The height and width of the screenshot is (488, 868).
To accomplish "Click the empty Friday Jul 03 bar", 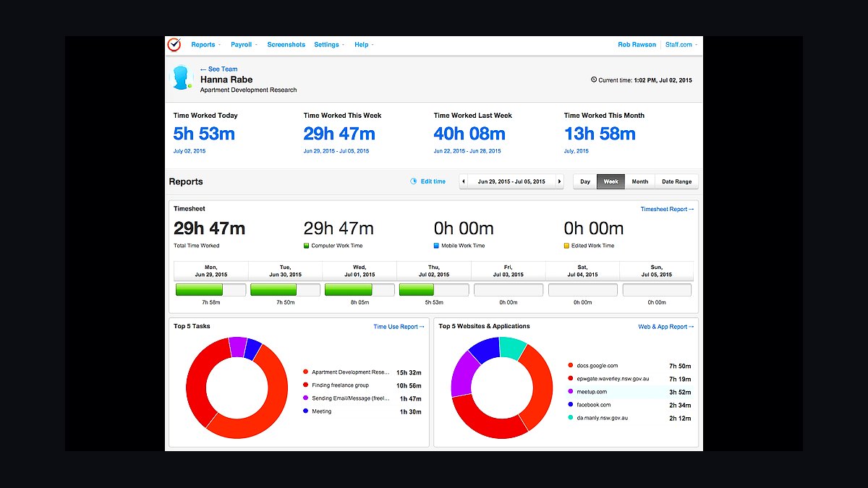I will tap(509, 290).
